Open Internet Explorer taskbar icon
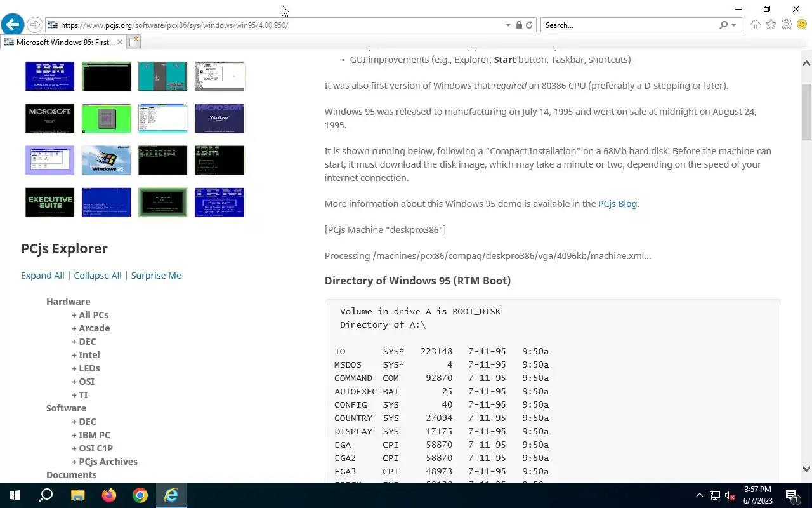Viewport: 812px width, 508px height. click(x=171, y=495)
